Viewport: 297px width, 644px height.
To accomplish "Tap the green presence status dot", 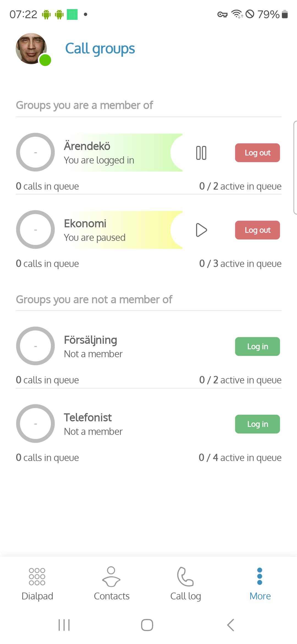I will click(x=45, y=60).
